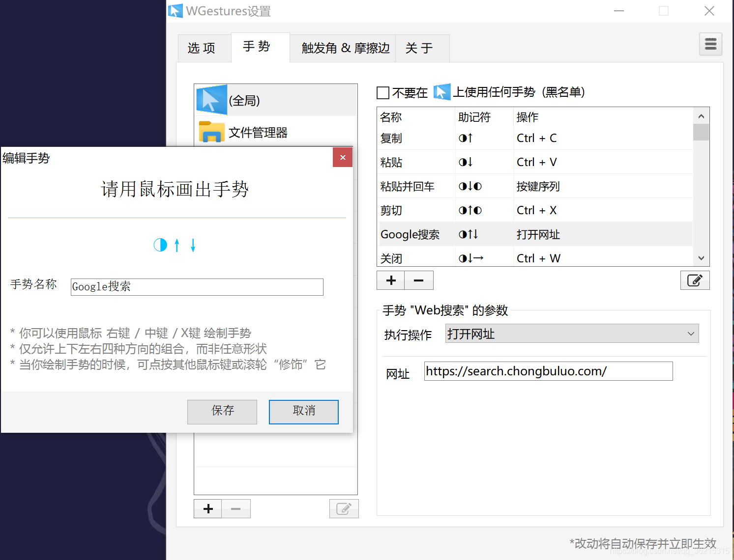
Task: Switch to the 关于 tab
Action: tap(422, 48)
